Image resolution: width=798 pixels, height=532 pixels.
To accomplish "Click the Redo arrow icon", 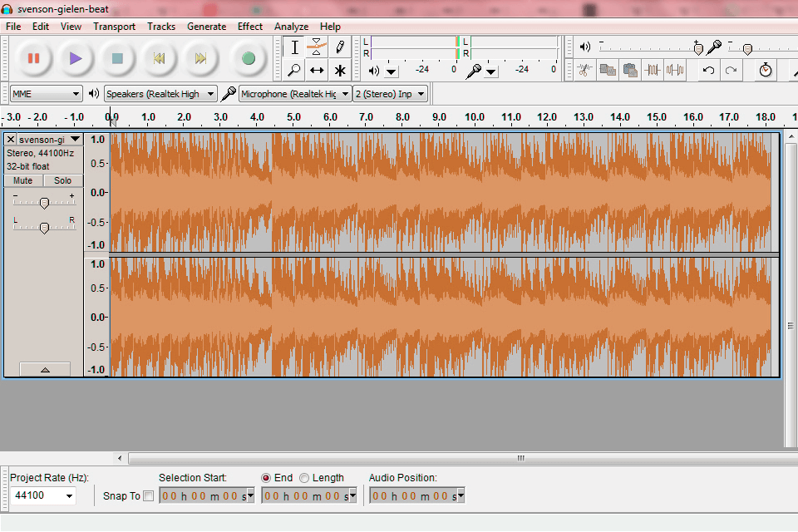I will point(731,70).
